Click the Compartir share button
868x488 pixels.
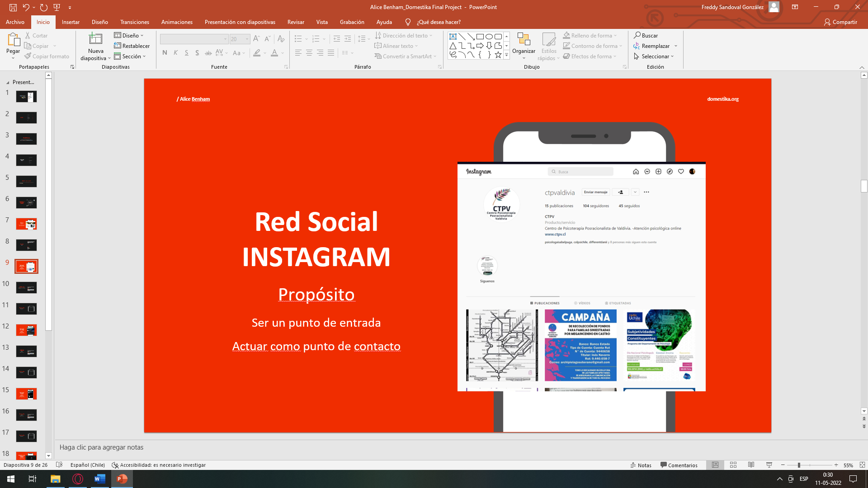[x=840, y=22]
